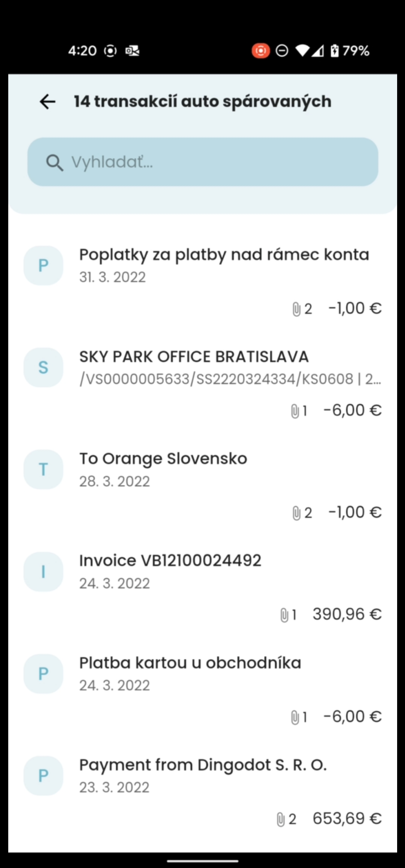Tap the back arrow icon
Viewport: 405px width, 868px height.
coord(48,102)
